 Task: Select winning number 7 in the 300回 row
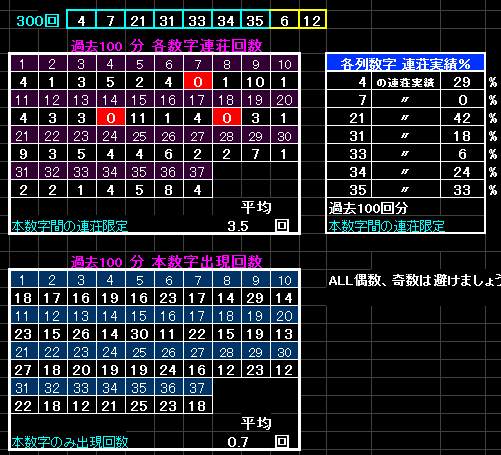(x=110, y=20)
